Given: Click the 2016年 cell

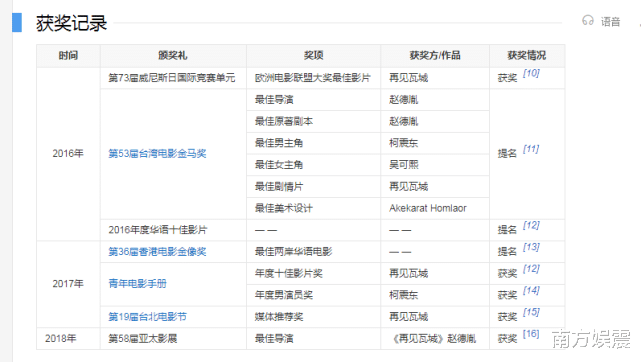Looking at the screenshot, I should click(x=68, y=154).
